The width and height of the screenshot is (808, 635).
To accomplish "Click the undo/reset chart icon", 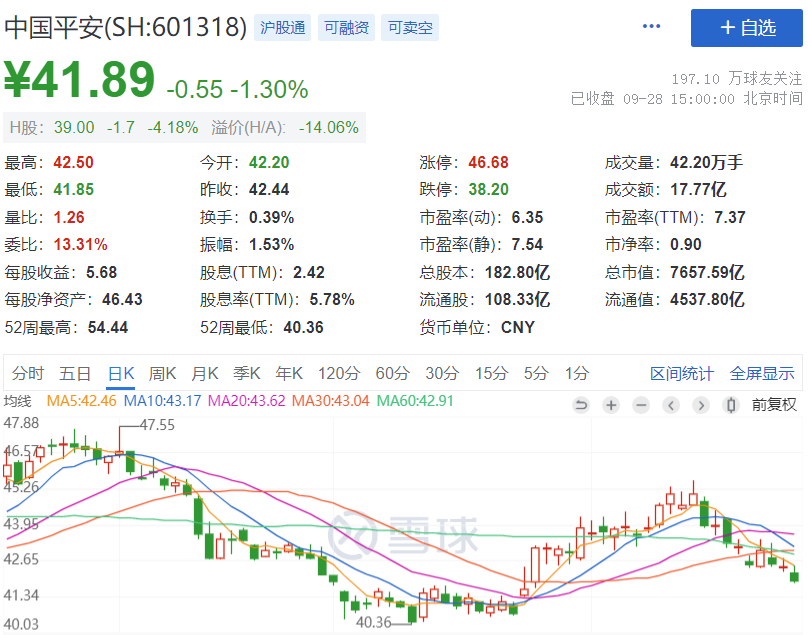I will [581, 406].
